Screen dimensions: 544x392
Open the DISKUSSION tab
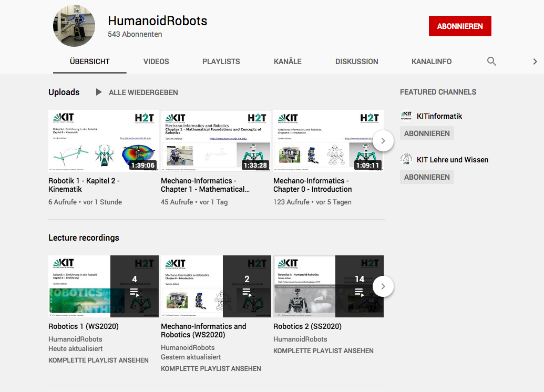point(357,61)
